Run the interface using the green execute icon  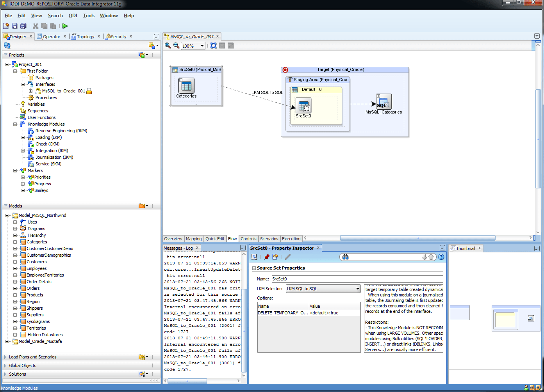pyautogui.click(x=65, y=26)
